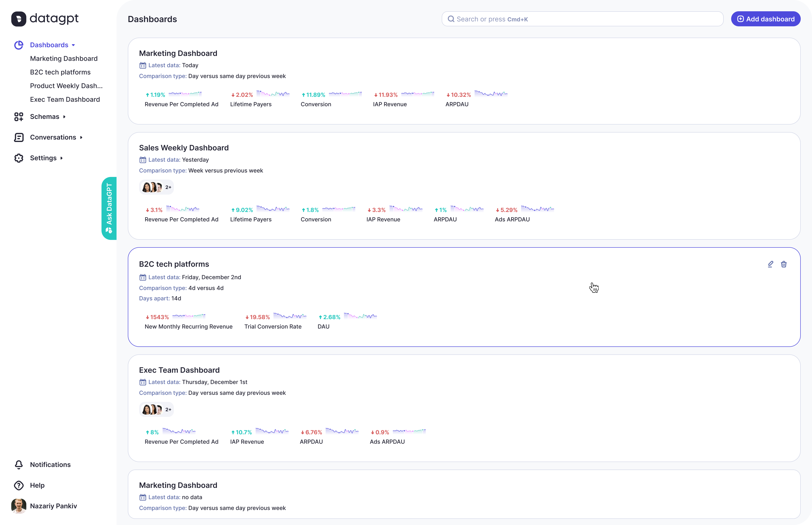Click the datagpt logo icon
The image size is (812, 525).
(x=19, y=19)
